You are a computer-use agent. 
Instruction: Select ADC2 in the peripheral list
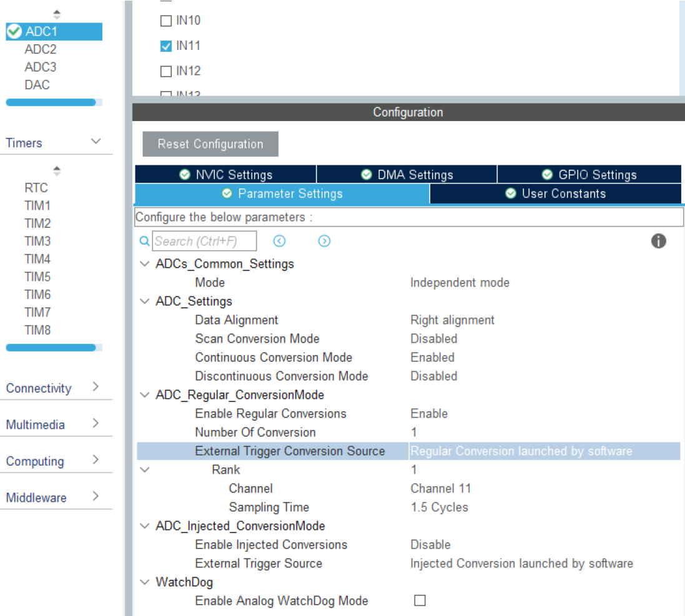(x=41, y=49)
